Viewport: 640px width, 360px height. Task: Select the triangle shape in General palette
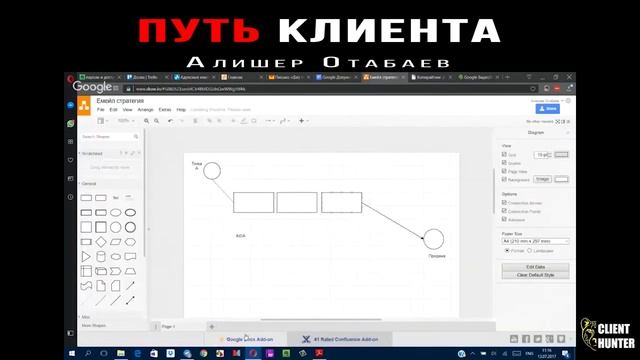(x=86, y=257)
